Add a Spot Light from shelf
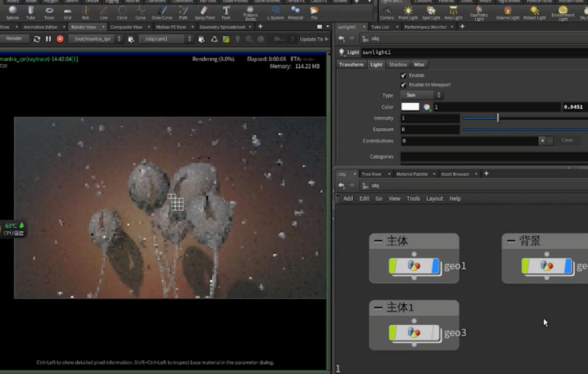Image resolution: width=588 pixels, height=374 pixels. pos(431,13)
